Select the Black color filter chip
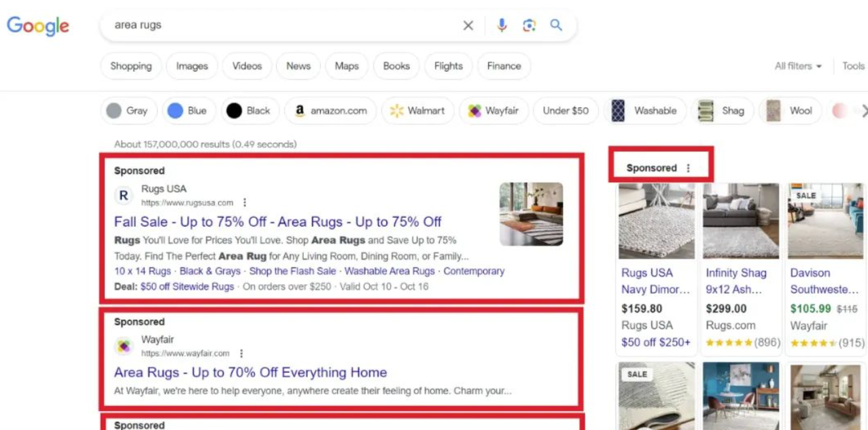The height and width of the screenshot is (430, 868). click(249, 111)
